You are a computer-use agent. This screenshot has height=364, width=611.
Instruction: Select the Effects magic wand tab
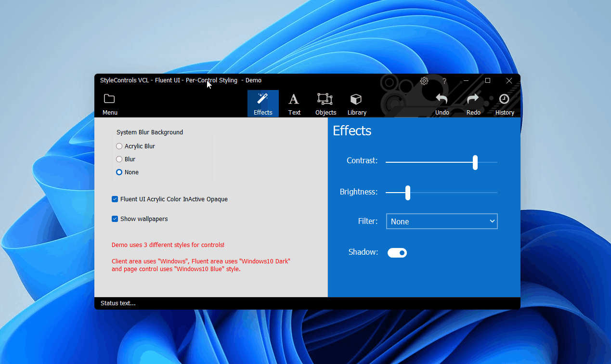point(263,104)
